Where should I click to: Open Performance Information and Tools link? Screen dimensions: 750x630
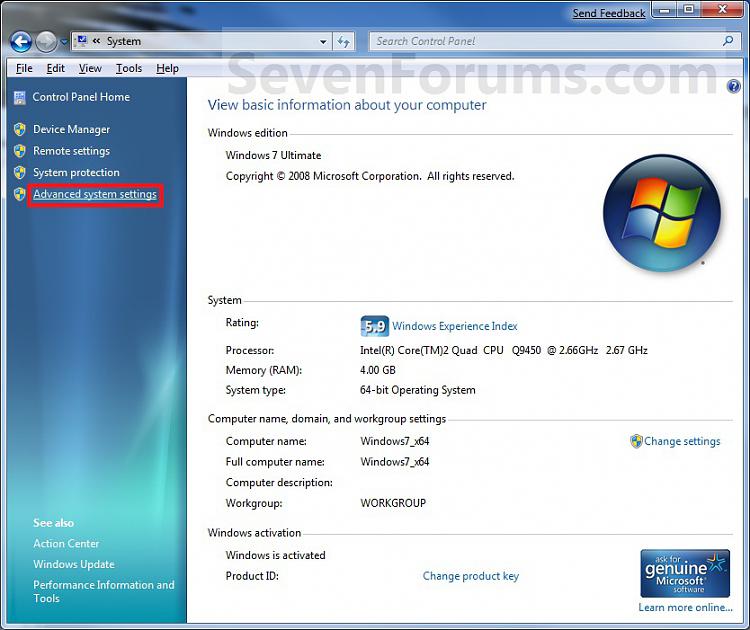[103, 592]
